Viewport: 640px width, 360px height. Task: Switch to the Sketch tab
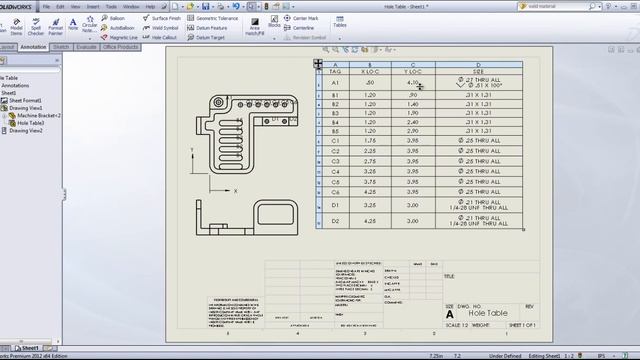click(x=61, y=47)
